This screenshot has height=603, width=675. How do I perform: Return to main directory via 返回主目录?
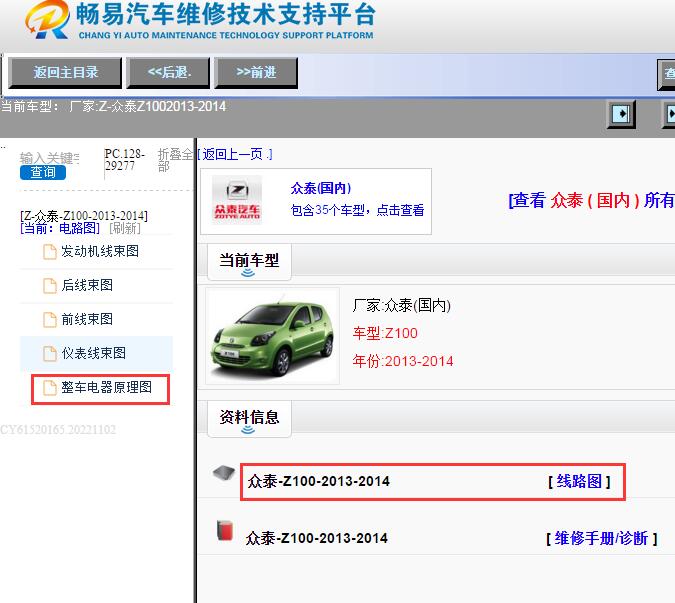(65, 73)
